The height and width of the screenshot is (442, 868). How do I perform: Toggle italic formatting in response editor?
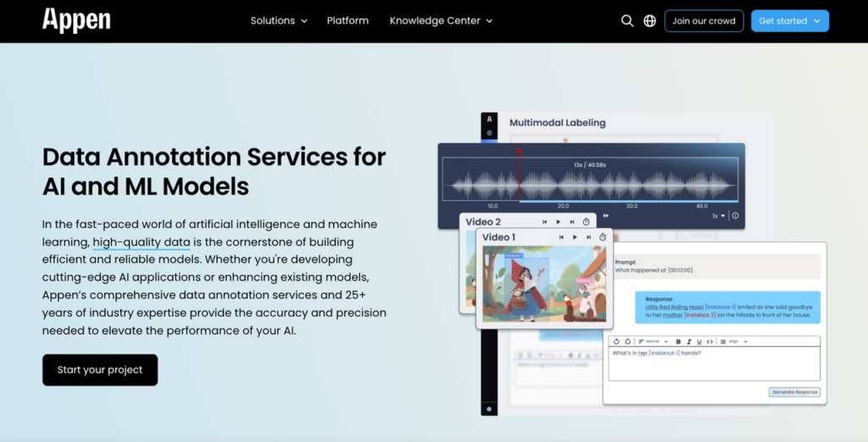point(688,342)
